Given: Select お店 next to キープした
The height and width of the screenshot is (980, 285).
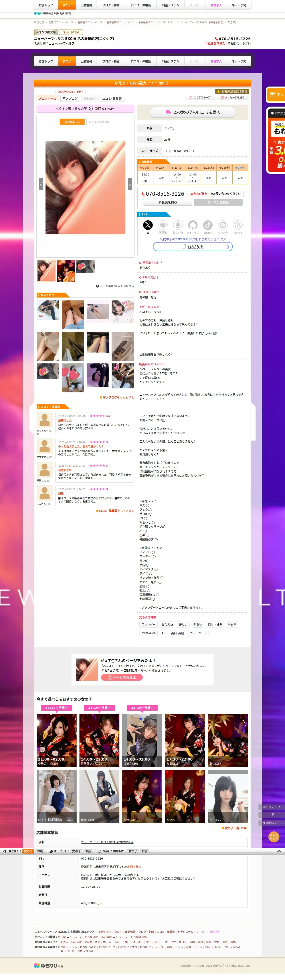Looking at the screenshot, I should coord(88,851).
